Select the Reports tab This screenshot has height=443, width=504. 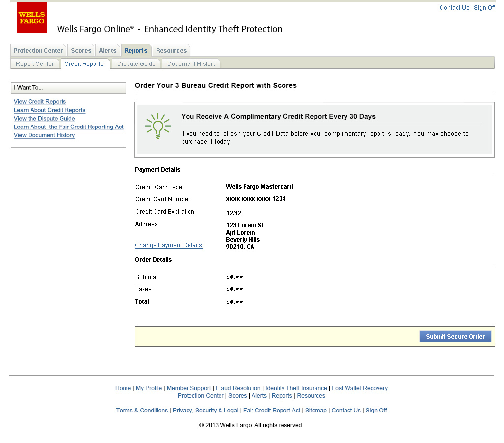click(136, 51)
